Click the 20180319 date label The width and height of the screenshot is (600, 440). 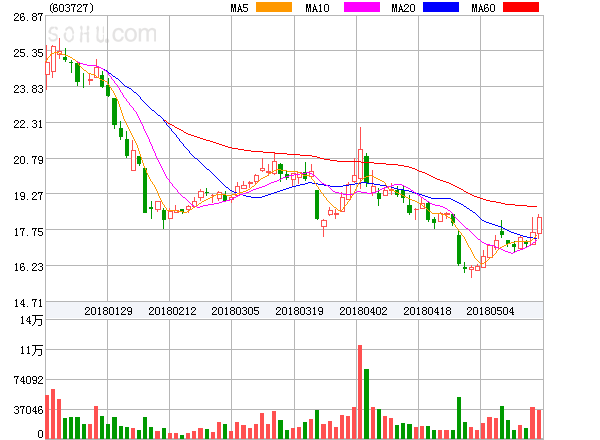point(299,311)
